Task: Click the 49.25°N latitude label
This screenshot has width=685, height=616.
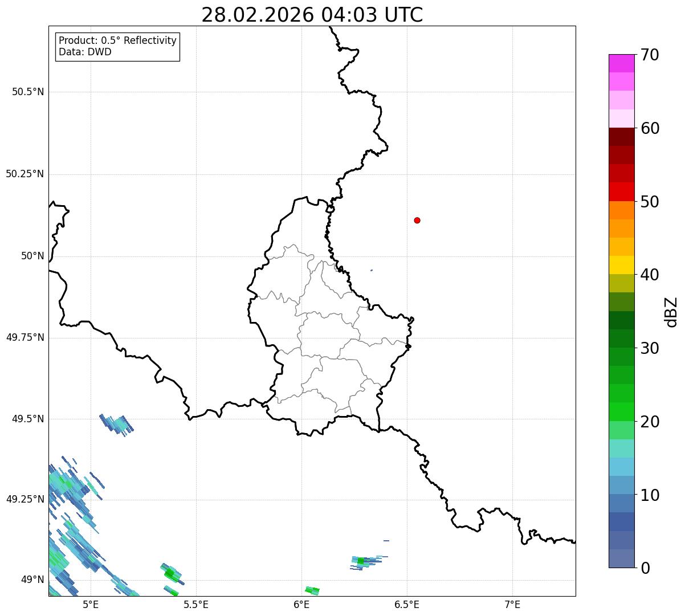Action: coord(25,499)
